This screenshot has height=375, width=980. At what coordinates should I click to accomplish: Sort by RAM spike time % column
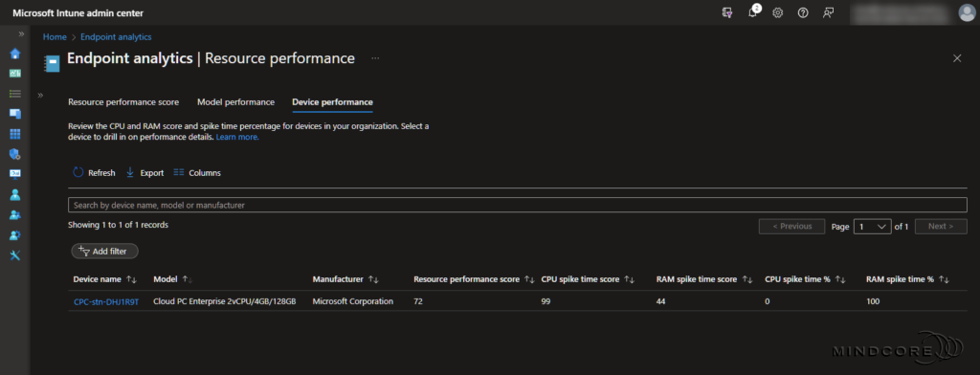[907, 279]
